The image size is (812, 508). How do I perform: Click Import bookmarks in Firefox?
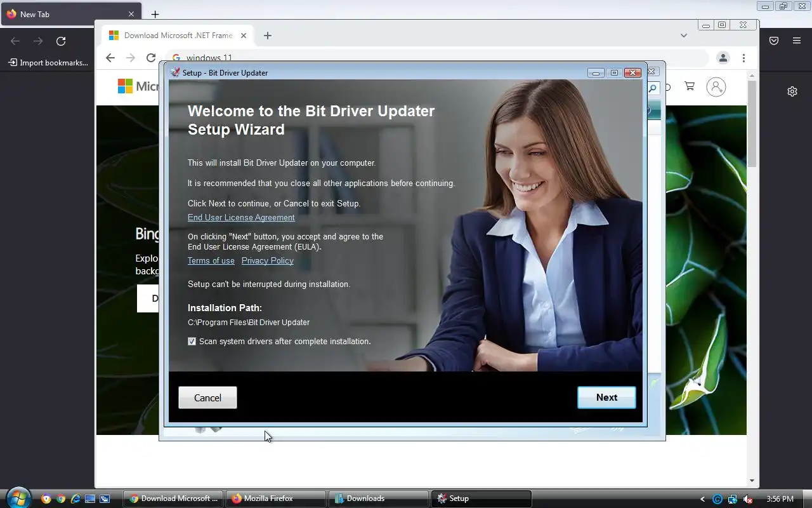[48, 63]
